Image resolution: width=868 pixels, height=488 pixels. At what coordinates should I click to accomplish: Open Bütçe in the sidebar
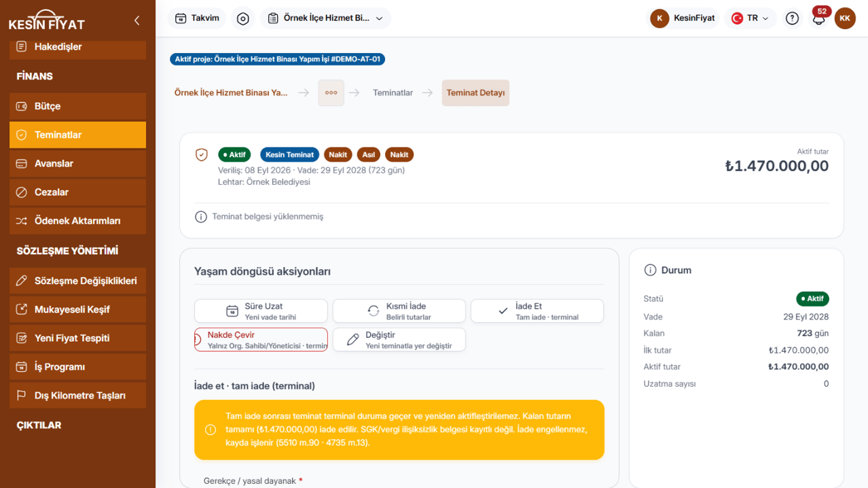click(x=77, y=106)
